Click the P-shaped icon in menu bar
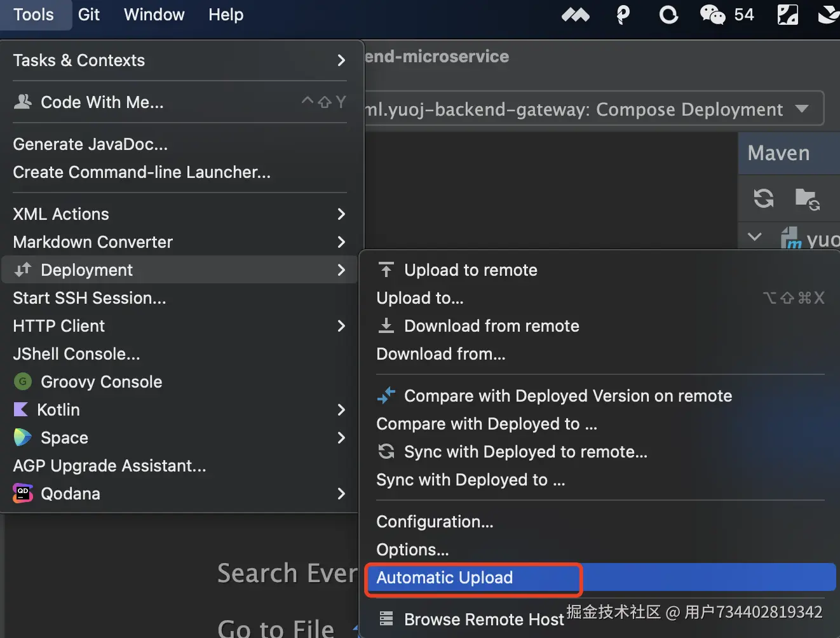840x638 pixels. [623, 15]
